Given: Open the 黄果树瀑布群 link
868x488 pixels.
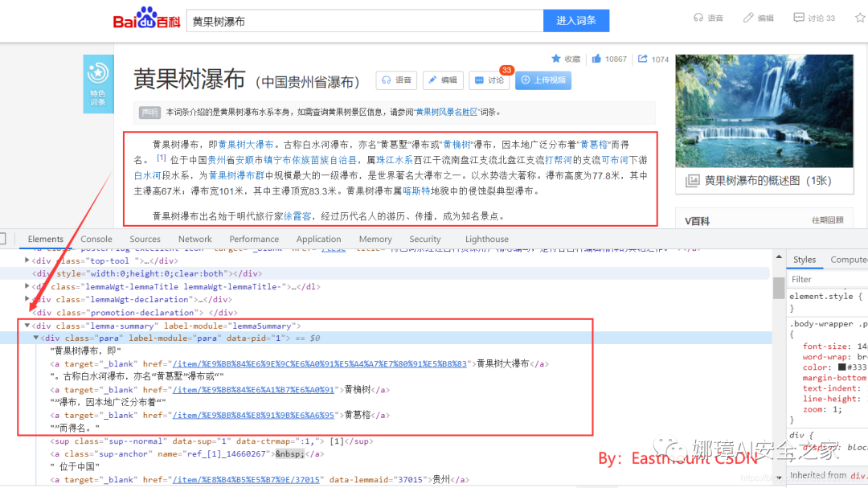Looking at the screenshot, I should point(236,175).
